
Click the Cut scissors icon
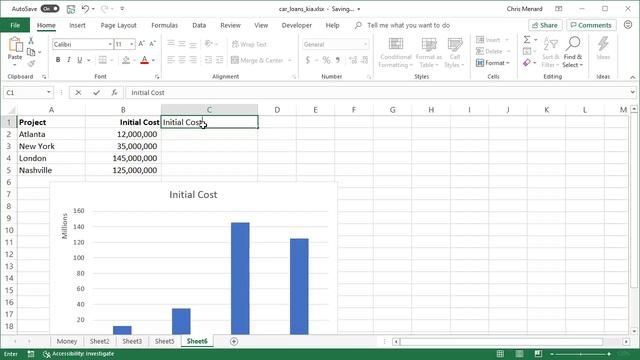pyautogui.click(x=31, y=41)
